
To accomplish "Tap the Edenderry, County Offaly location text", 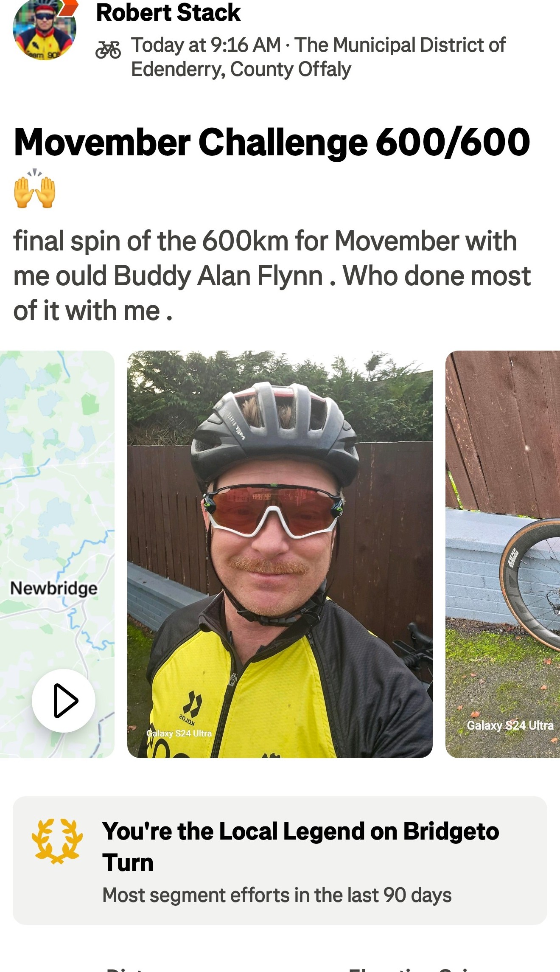I will pyautogui.click(x=241, y=69).
